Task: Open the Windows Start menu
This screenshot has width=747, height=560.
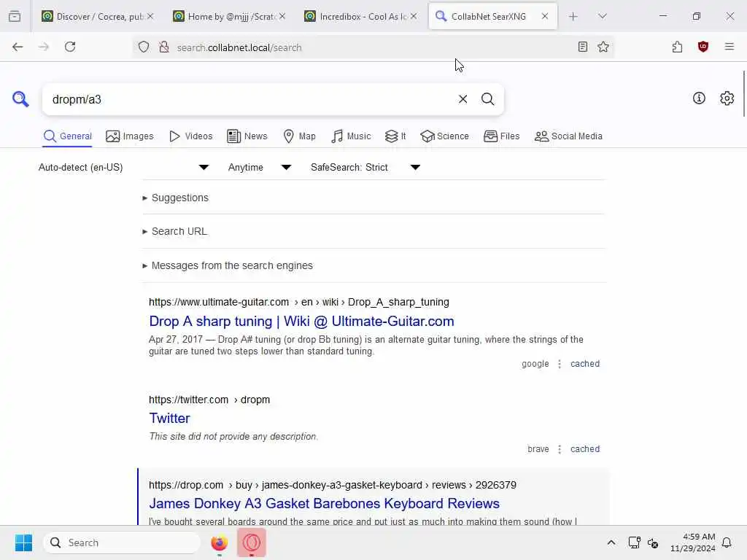Action: click(23, 542)
